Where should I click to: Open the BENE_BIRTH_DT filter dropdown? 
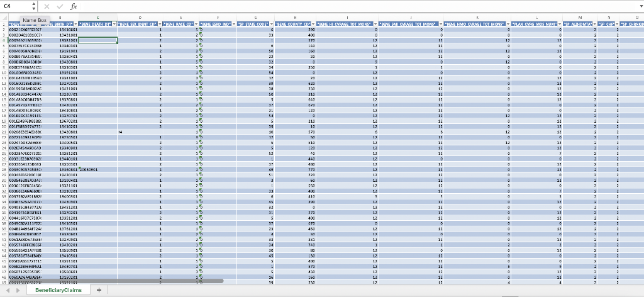75,24
